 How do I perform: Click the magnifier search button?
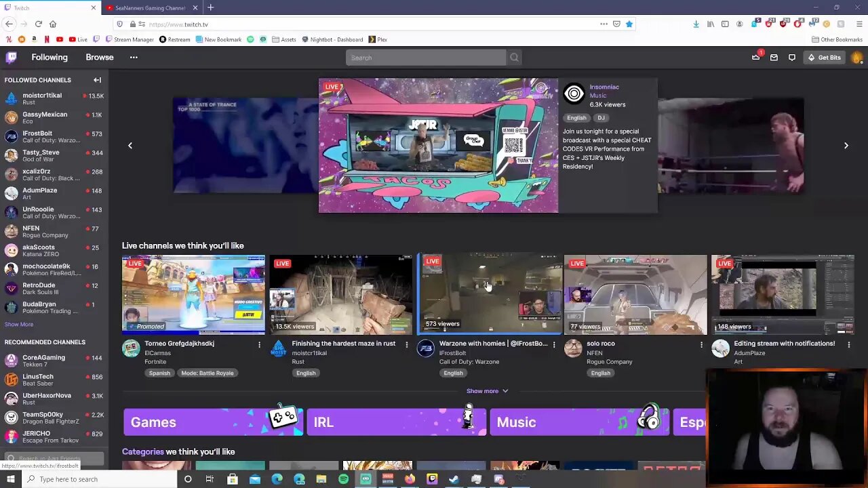click(514, 58)
